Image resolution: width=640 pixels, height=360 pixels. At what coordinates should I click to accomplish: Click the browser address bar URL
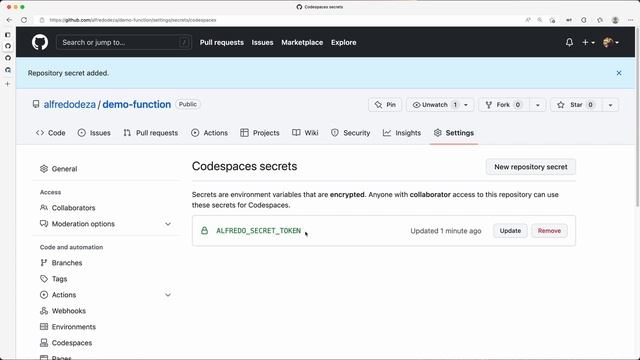pyautogui.click(x=133, y=20)
